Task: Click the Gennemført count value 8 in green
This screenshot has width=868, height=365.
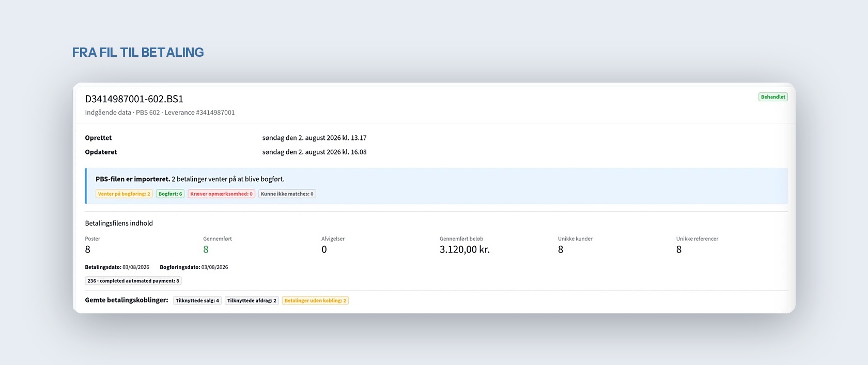Action: click(x=206, y=250)
